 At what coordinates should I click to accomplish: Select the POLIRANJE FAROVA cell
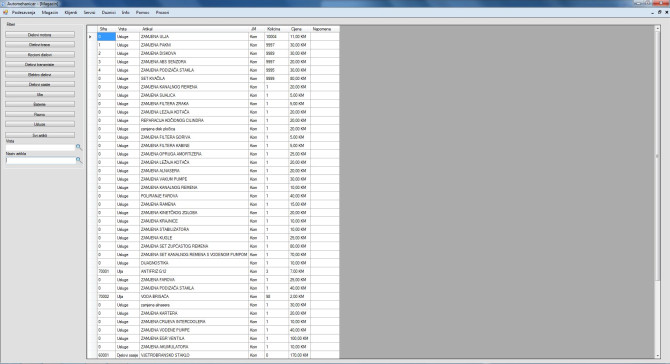coord(194,196)
